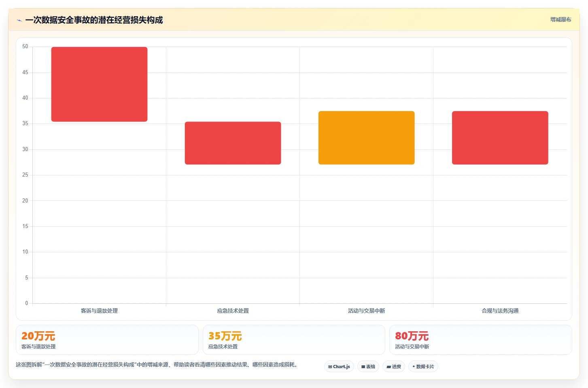Click the title 一次数据安全事故的潜在经营损失构成

94,20
